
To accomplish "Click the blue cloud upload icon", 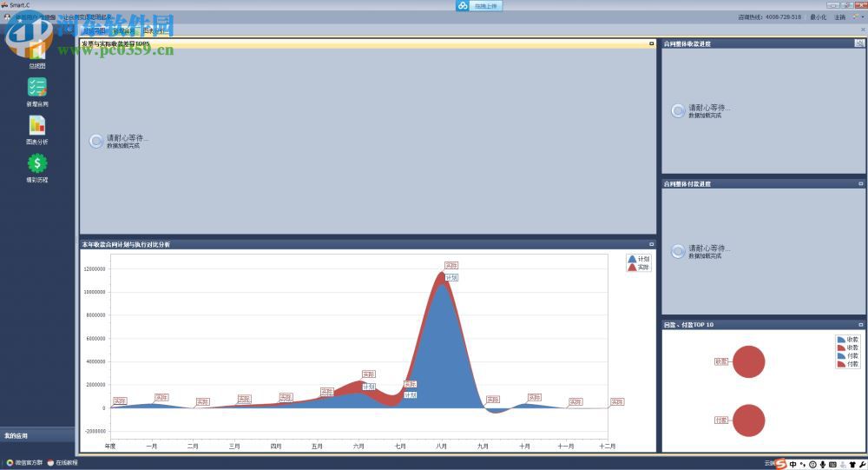I will pyautogui.click(x=463, y=5).
